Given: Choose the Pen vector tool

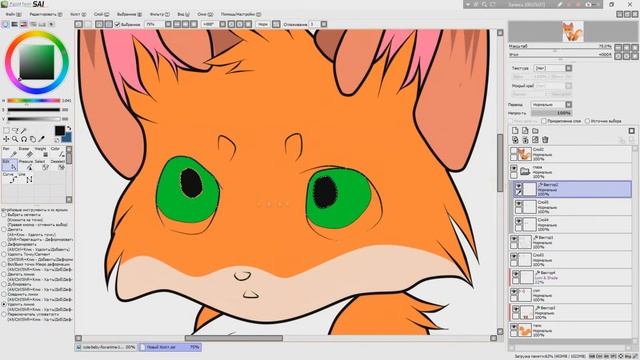Looking at the screenshot, I should 10,152.
